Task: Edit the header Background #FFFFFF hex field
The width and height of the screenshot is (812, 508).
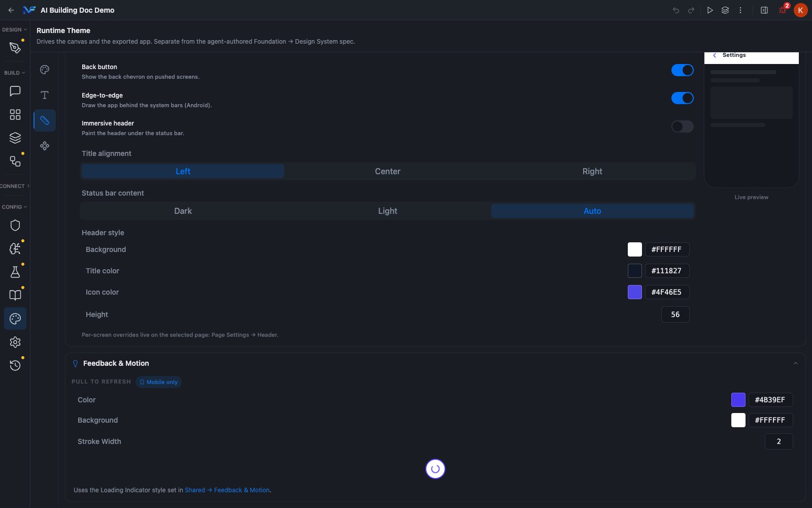Action: click(667, 249)
